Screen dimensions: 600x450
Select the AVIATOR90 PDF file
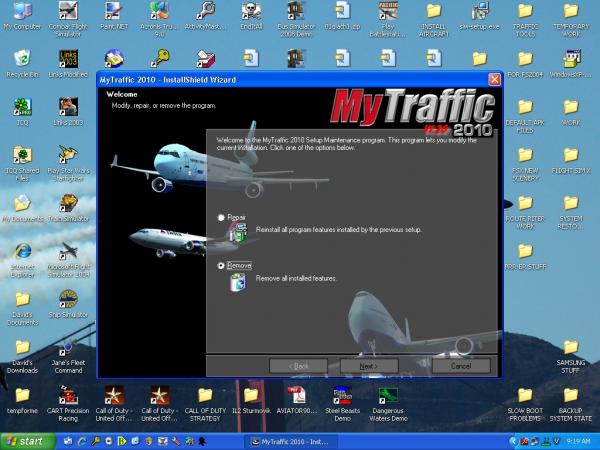pos(297,401)
